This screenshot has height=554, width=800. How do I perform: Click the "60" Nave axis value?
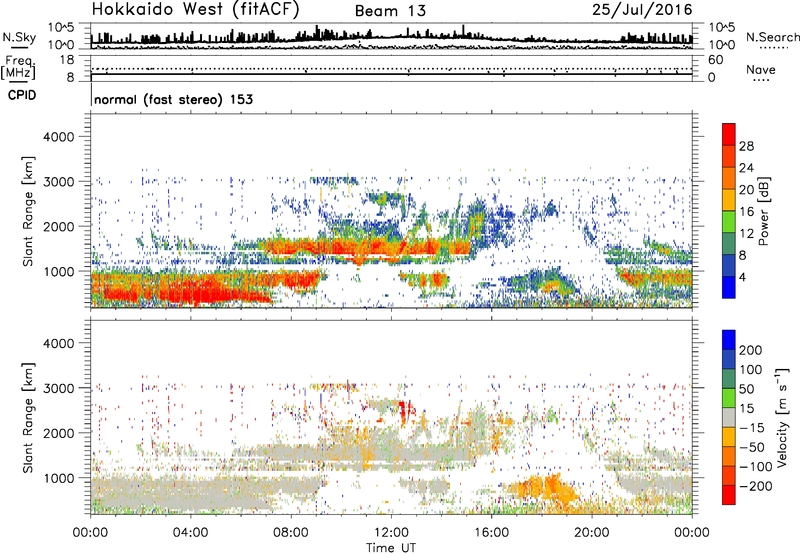[715, 60]
